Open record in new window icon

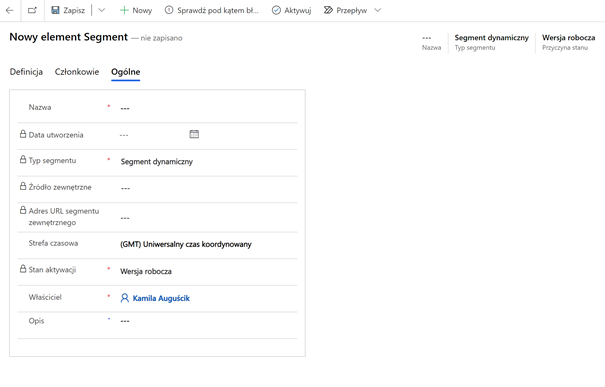point(32,10)
